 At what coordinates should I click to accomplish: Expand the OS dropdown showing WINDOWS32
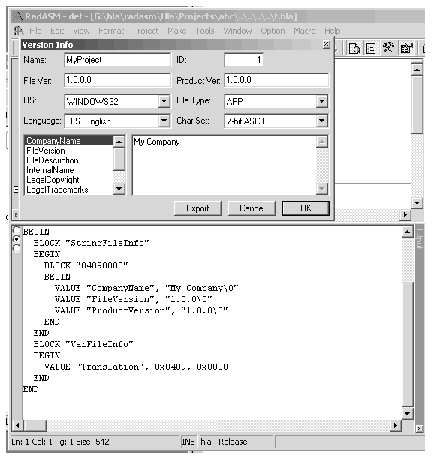coord(164,101)
